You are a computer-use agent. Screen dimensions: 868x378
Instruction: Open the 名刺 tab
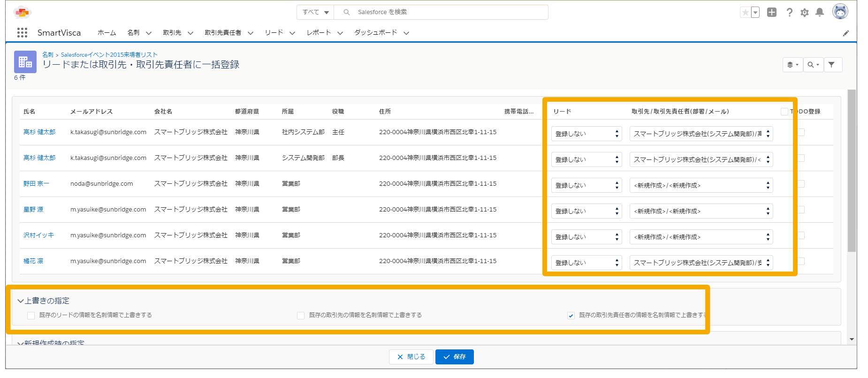pyautogui.click(x=133, y=32)
